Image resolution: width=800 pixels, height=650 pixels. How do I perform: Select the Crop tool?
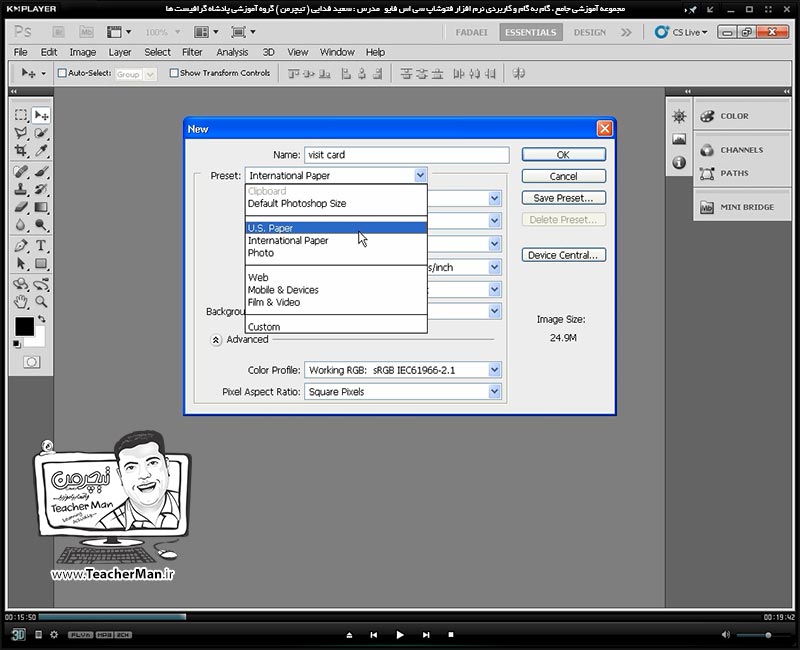(x=20, y=151)
